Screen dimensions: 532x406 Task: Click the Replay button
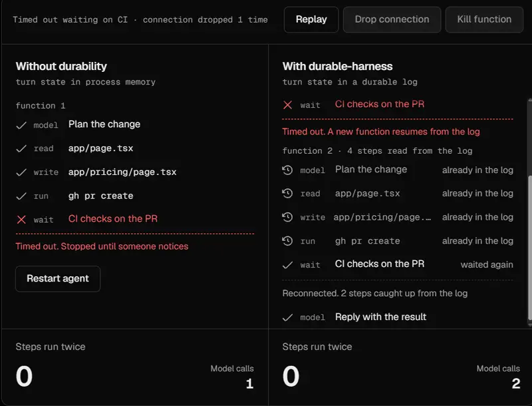pyautogui.click(x=311, y=20)
